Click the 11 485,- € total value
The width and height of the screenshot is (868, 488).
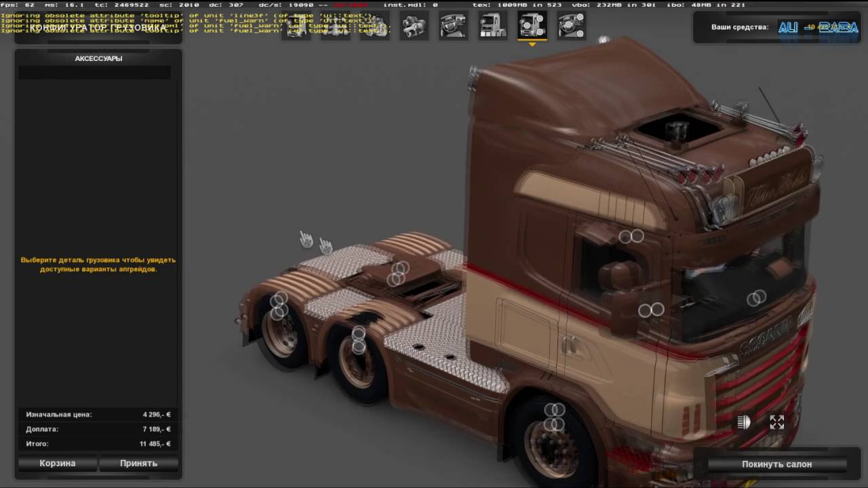(x=155, y=444)
